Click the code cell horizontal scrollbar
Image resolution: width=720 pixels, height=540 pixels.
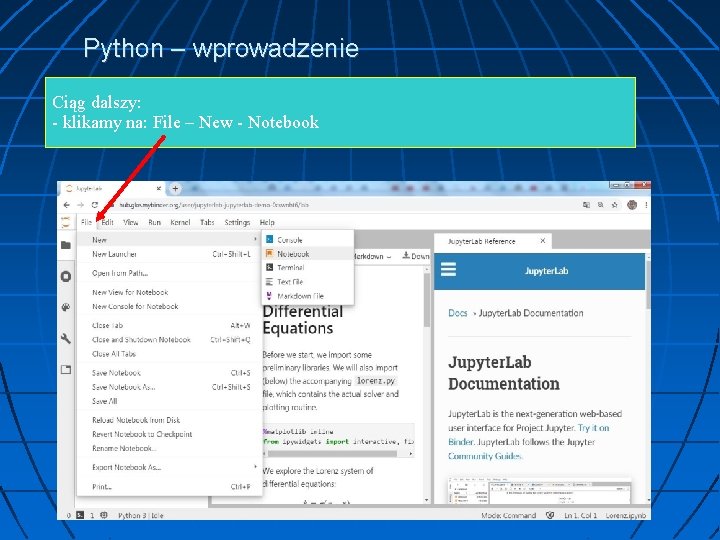(333, 453)
